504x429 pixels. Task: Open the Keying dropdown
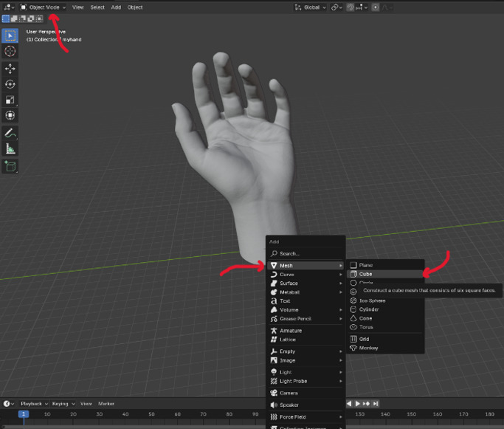(63, 404)
